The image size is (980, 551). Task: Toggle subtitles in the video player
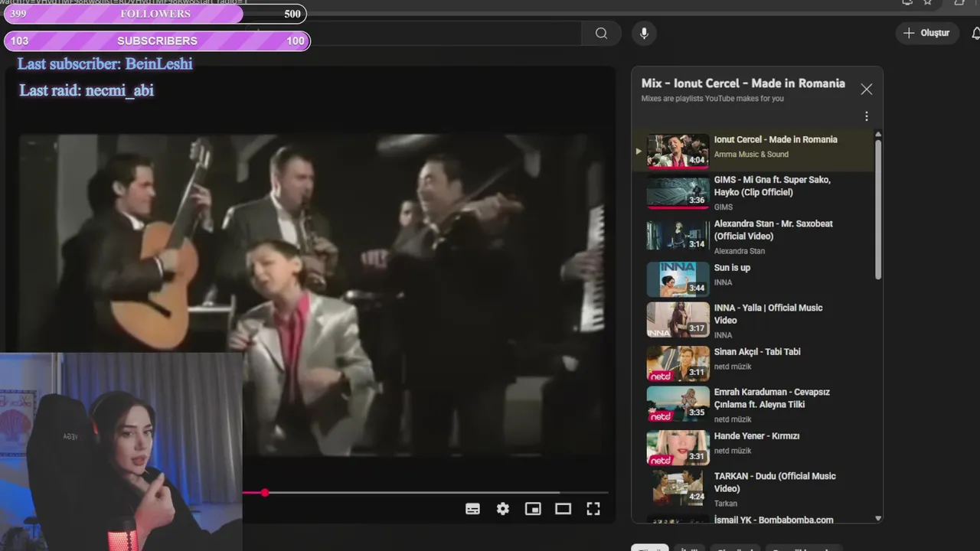pyautogui.click(x=472, y=509)
